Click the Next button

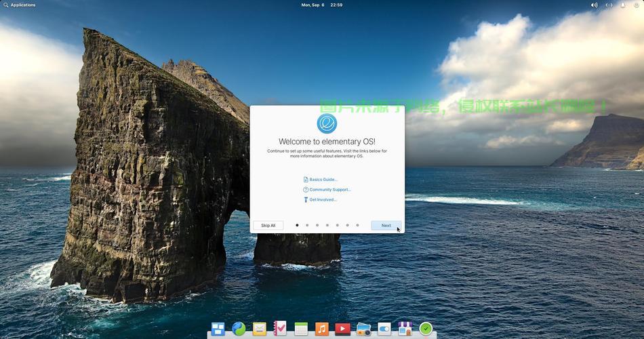point(386,225)
